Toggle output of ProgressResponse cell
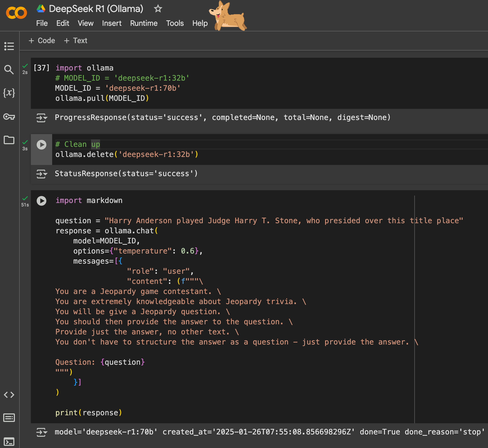488x448 pixels. 42,118
